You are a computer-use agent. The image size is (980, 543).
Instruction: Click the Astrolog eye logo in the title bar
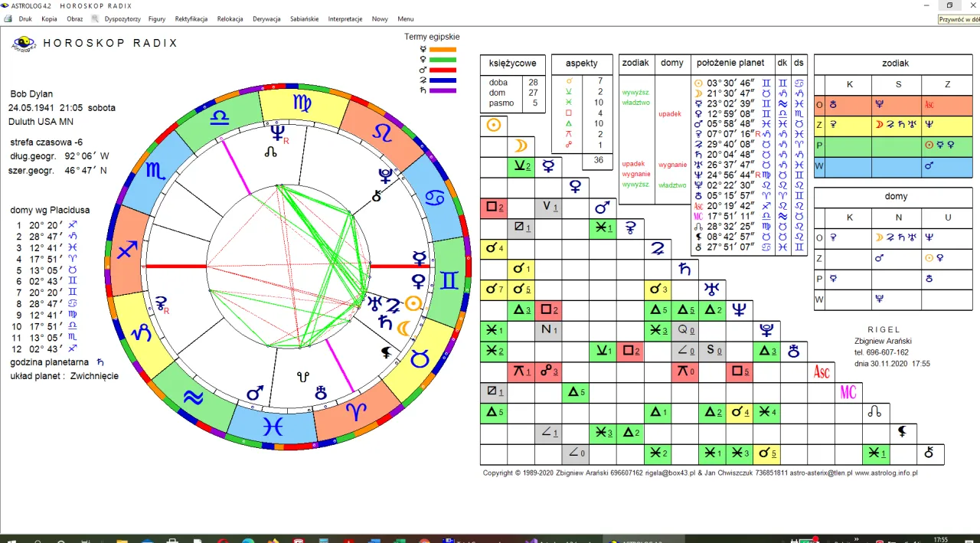[x=5, y=6]
